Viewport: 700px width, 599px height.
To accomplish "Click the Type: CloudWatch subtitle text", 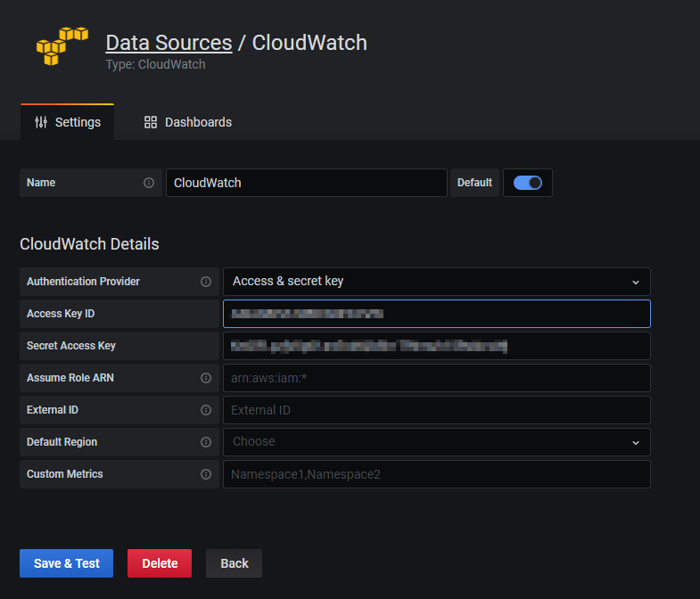I will click(155, 64).
